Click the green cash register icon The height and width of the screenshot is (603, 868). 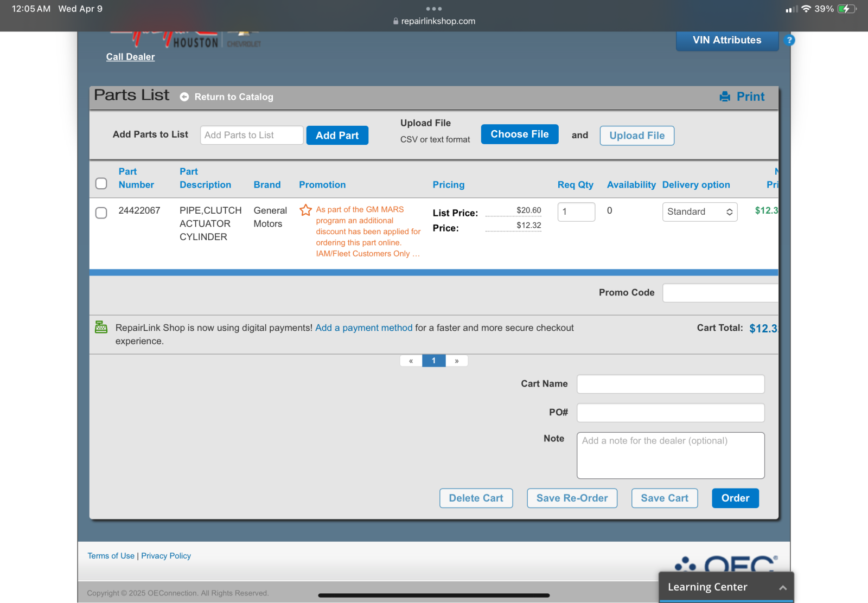(101, 326)
